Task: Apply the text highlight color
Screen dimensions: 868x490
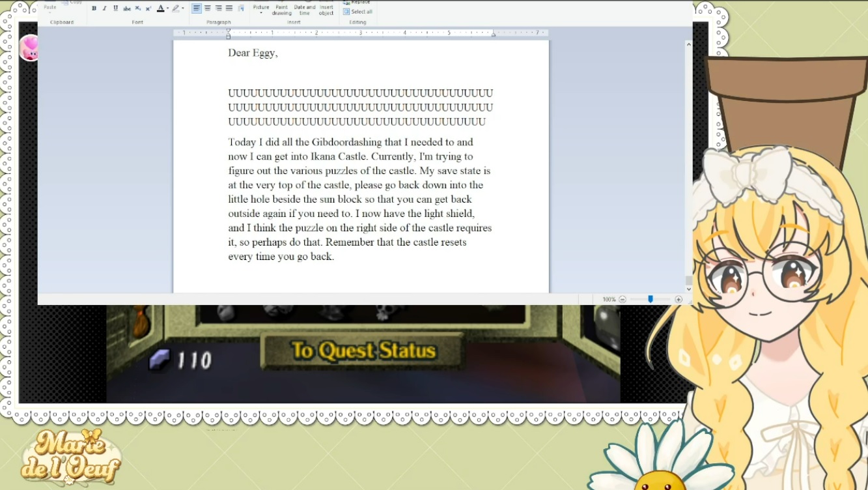Action: click(x=175, y=8)
